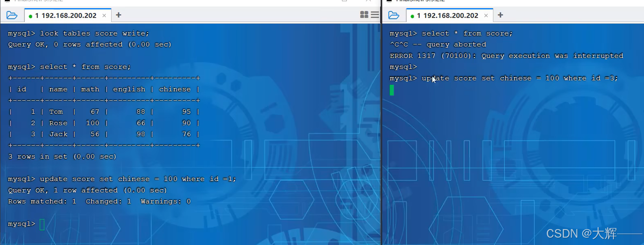Click the 'name' column header
Screen dimensions: 644x245
[x=58, y=89]
